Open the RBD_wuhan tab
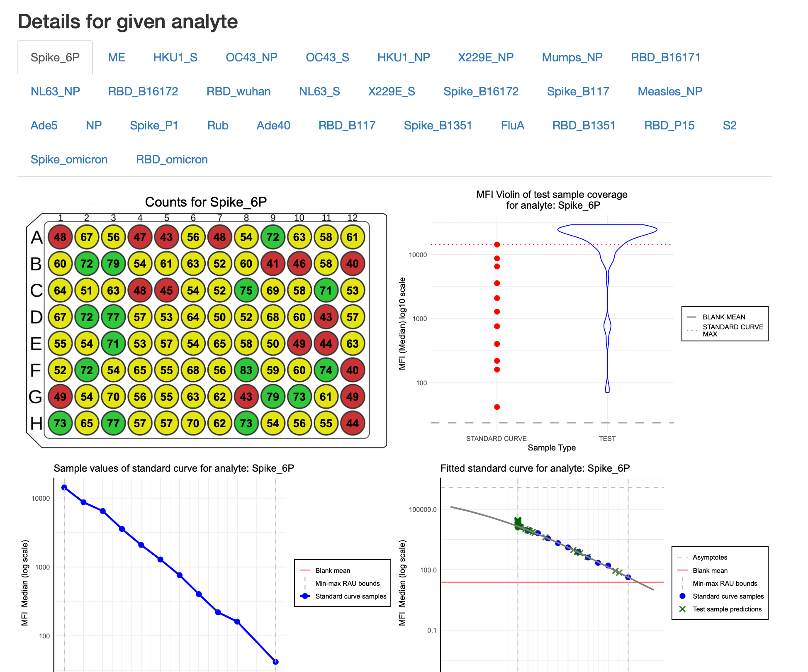This screenshot has width=808, height=672. pyautogui.click(x=239, y=91)
